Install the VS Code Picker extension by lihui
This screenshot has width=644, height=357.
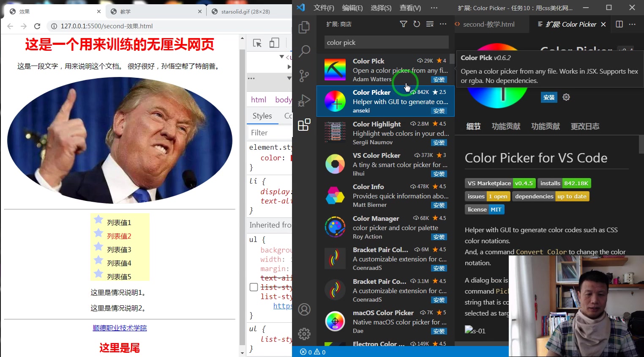coord(439,174)
